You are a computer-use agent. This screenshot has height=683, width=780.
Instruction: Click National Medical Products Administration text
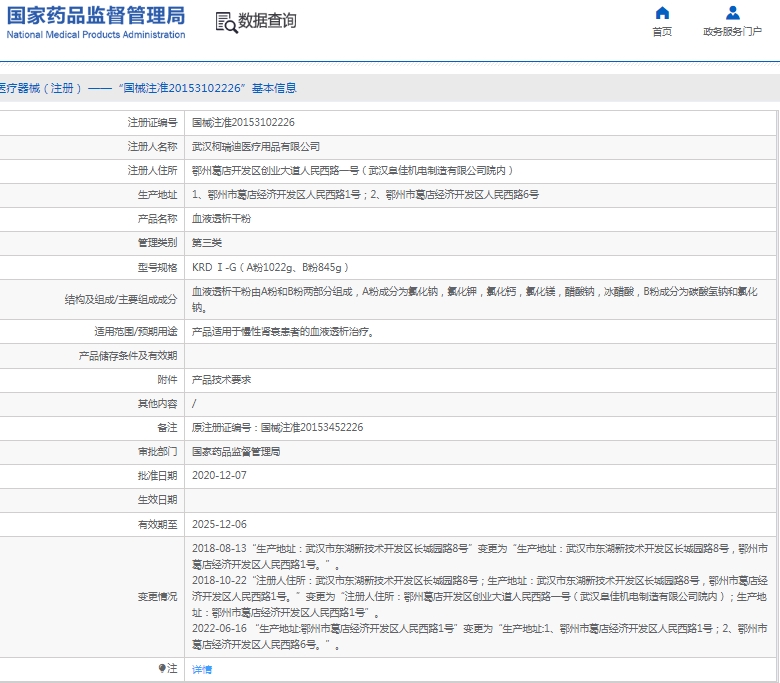(x=96, y=35)
